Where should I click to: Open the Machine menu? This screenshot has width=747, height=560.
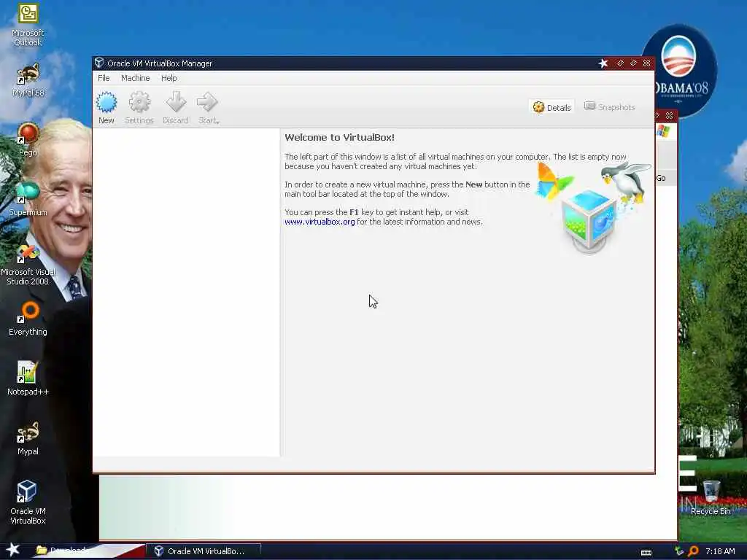point(135,78)
